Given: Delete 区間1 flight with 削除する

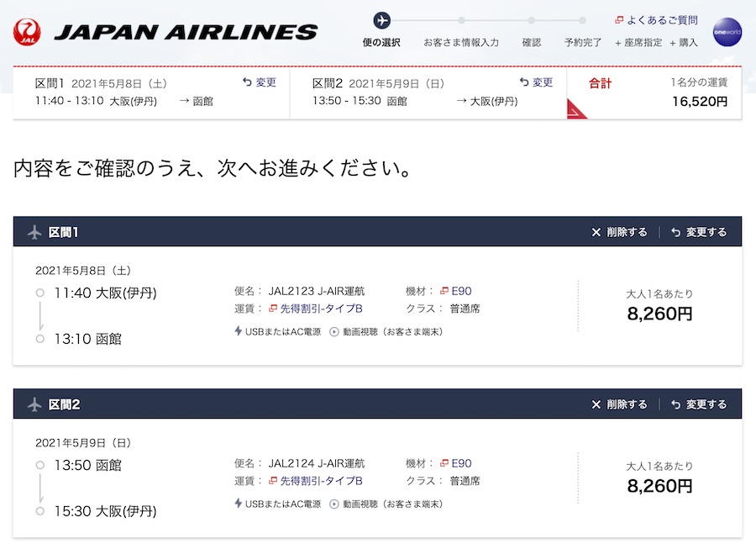Looking at the screenshot, I should [620, 232].
